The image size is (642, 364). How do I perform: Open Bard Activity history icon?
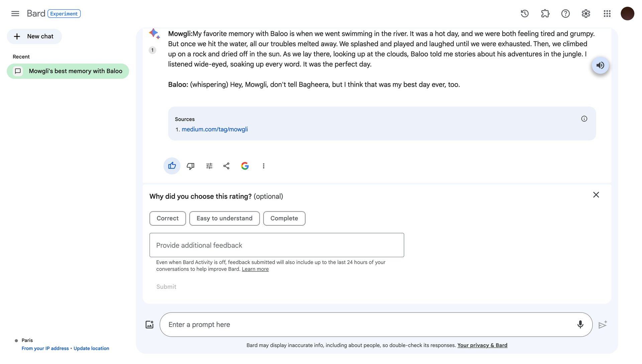click(525, 14)
